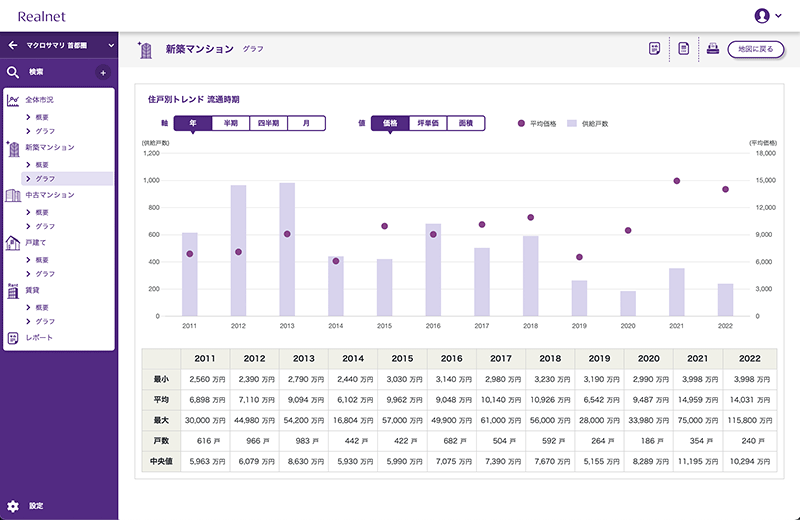Click the document export icon

click(x=684, y=48)
